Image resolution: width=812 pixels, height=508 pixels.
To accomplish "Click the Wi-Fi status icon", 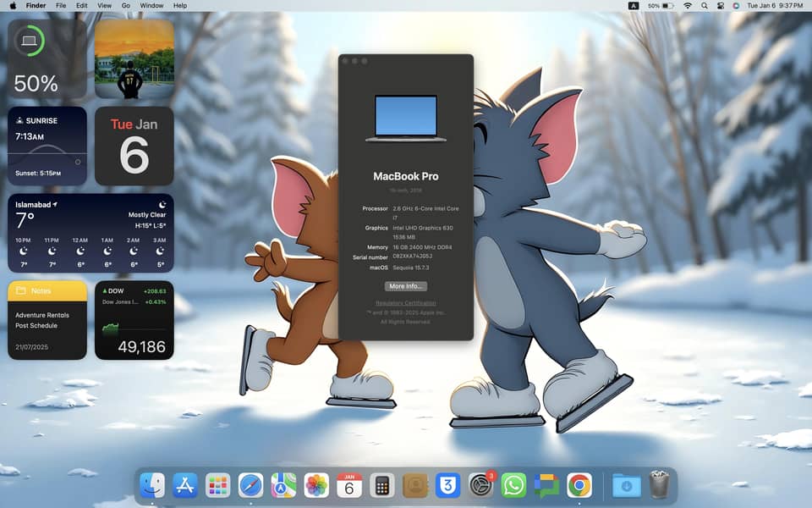I will 688,6.
